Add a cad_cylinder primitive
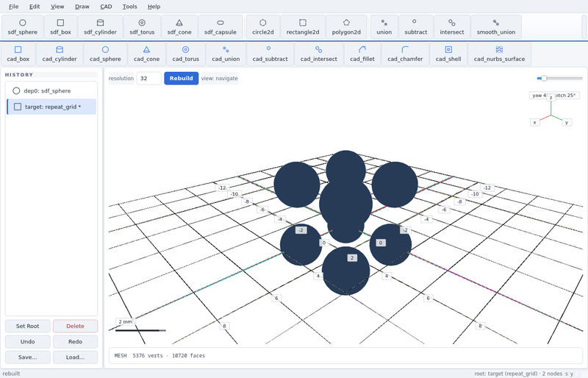 (60, 54)
